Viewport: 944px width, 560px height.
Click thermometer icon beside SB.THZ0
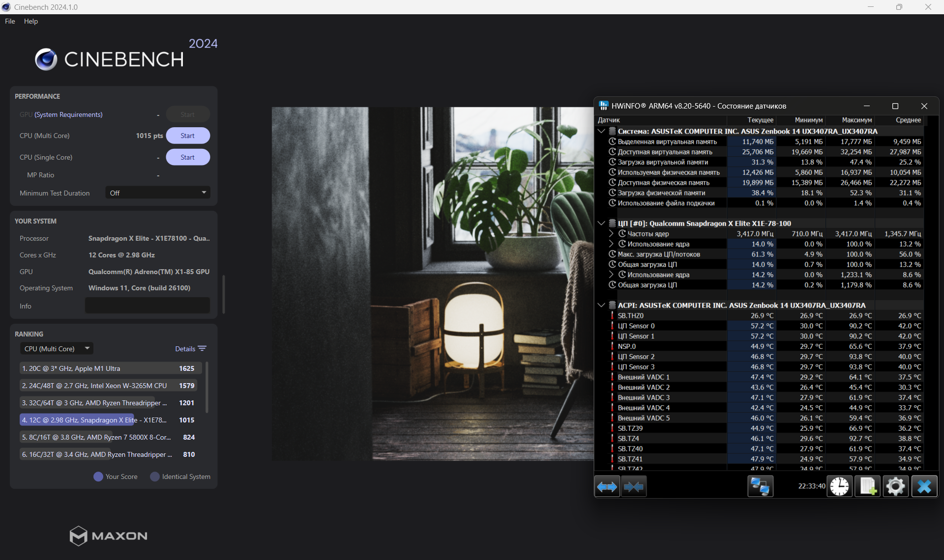[612, 315]
